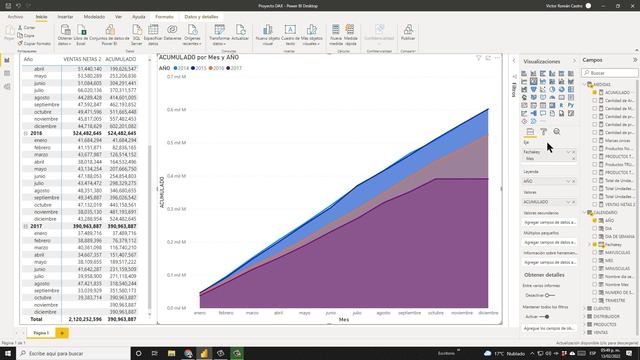Image resolution: width=640 pixels, height=360 pixels.
Task: Select the Página 1 report tab
Action: click(41, 333)
